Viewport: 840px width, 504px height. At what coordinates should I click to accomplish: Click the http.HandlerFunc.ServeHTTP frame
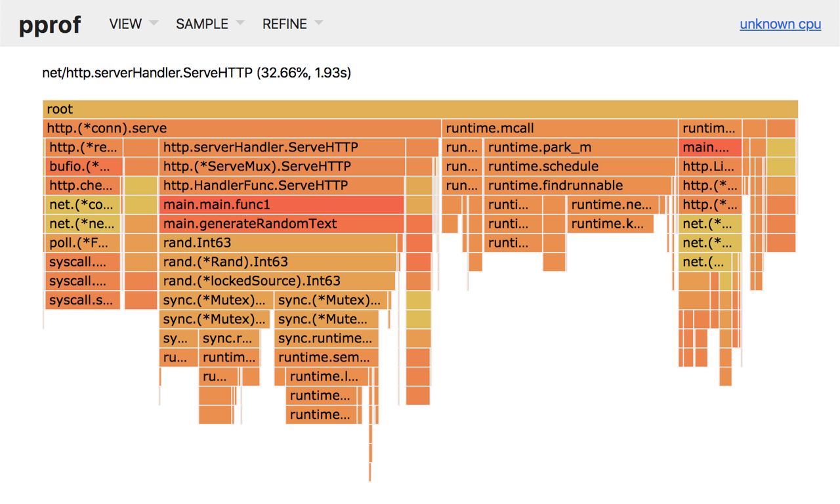[x=282, y=185]
